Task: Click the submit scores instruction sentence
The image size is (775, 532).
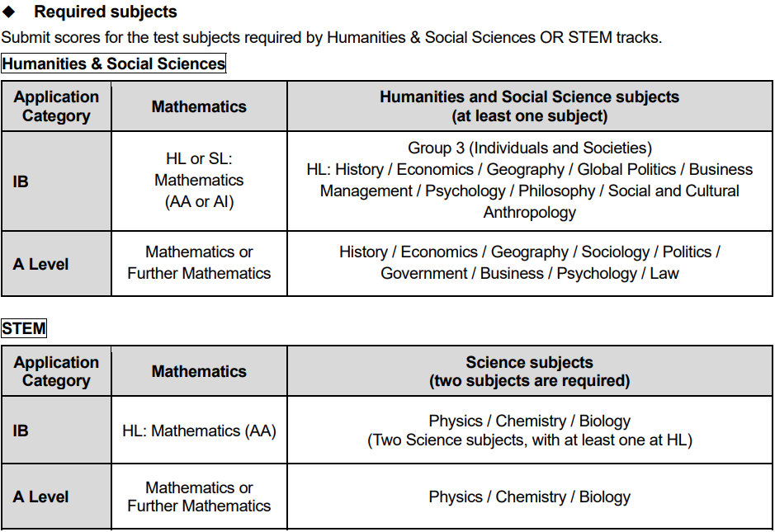Action: (331, 38)
